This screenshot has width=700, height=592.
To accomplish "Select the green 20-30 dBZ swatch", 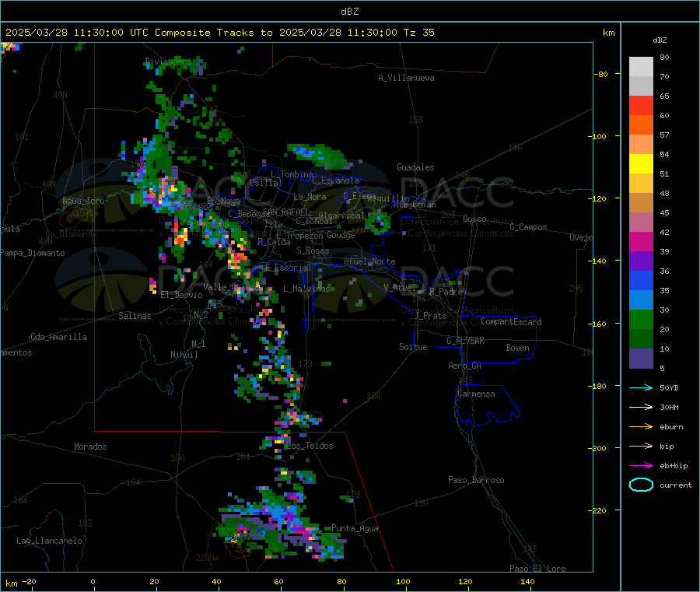I will [641, 319].
